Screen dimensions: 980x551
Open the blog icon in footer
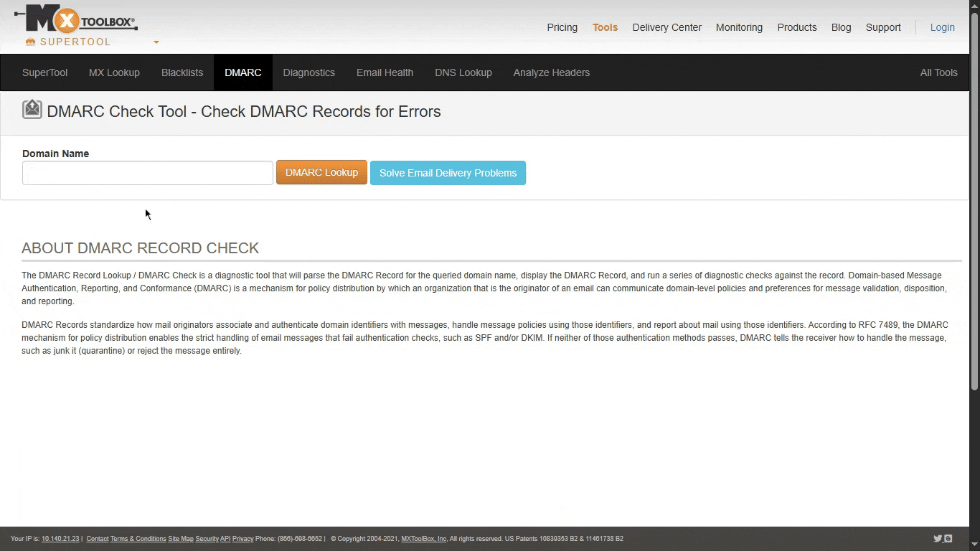click(x=948, y=539)
